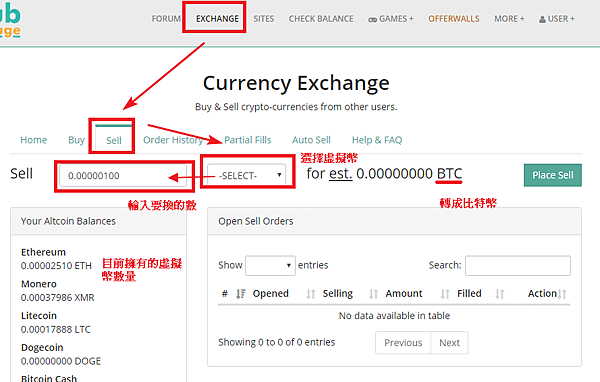
Task: Expand the USER account menu
Action: click(x=557, y=19)
